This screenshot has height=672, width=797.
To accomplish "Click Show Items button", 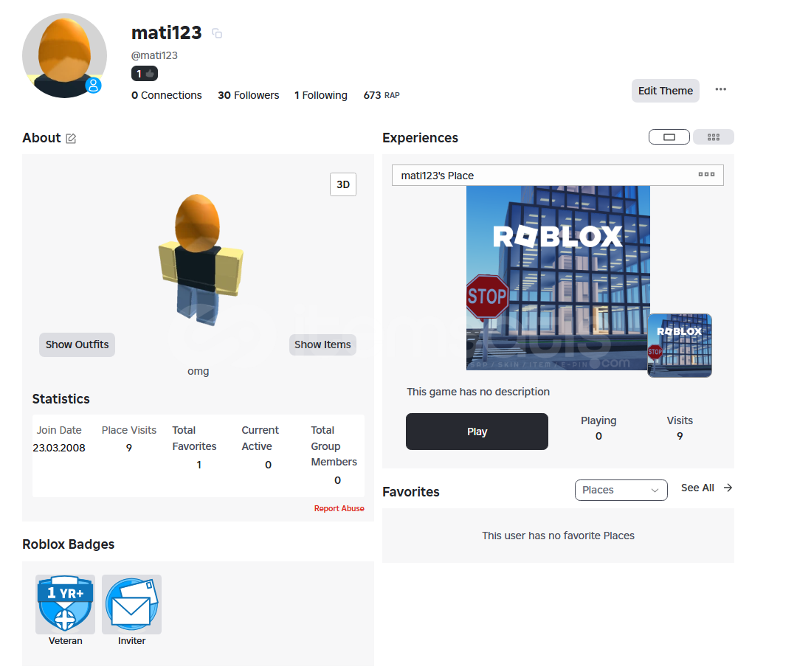I will (322, 345).
